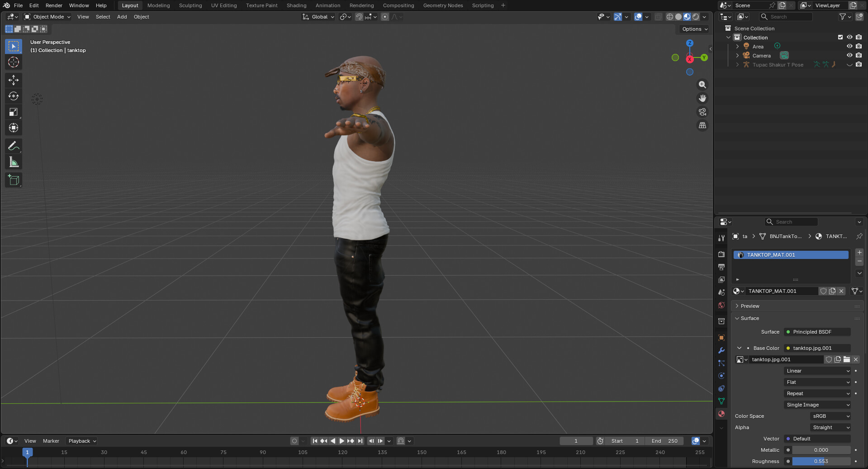Activate the Select Box tool
The image size is (868, 469).
14,46
